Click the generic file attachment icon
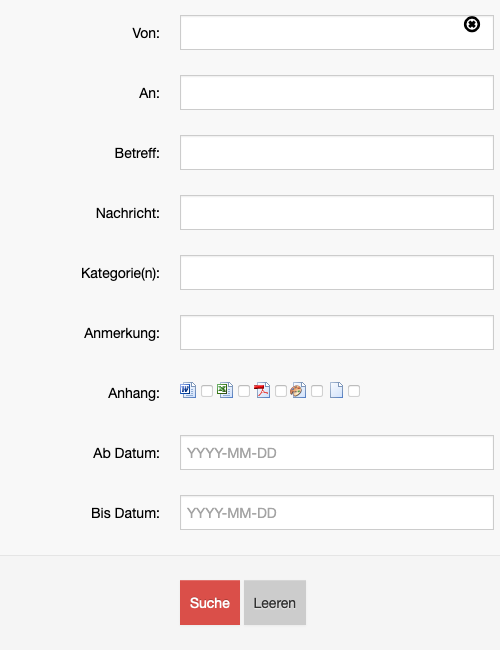Image resolution: width=500 pixels, height=650 pixels. pyautogui.click(x=336, y=390)
